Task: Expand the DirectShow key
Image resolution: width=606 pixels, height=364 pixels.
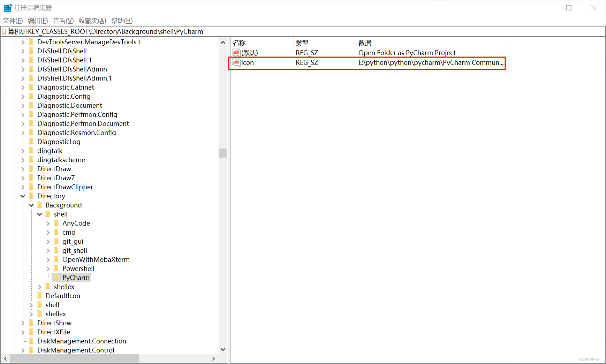Action: tap(23, 323)
